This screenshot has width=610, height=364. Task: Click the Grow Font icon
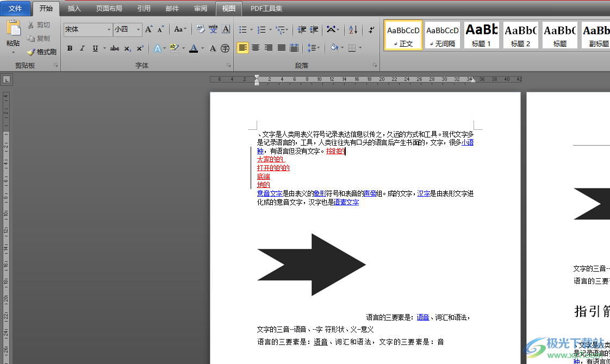(148, 29)
